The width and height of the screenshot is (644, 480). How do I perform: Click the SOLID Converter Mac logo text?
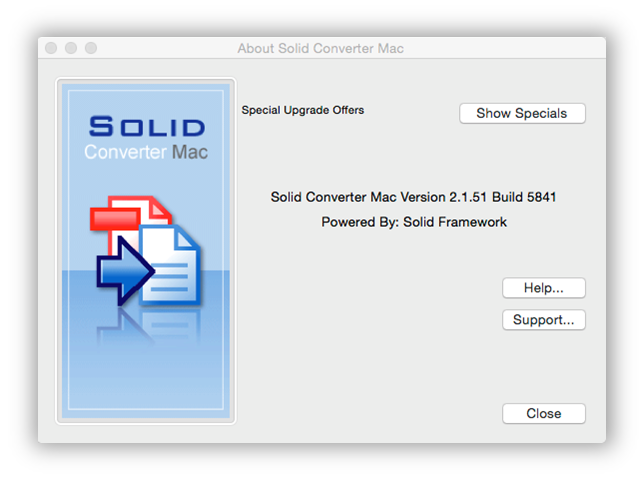pos(146,138)
